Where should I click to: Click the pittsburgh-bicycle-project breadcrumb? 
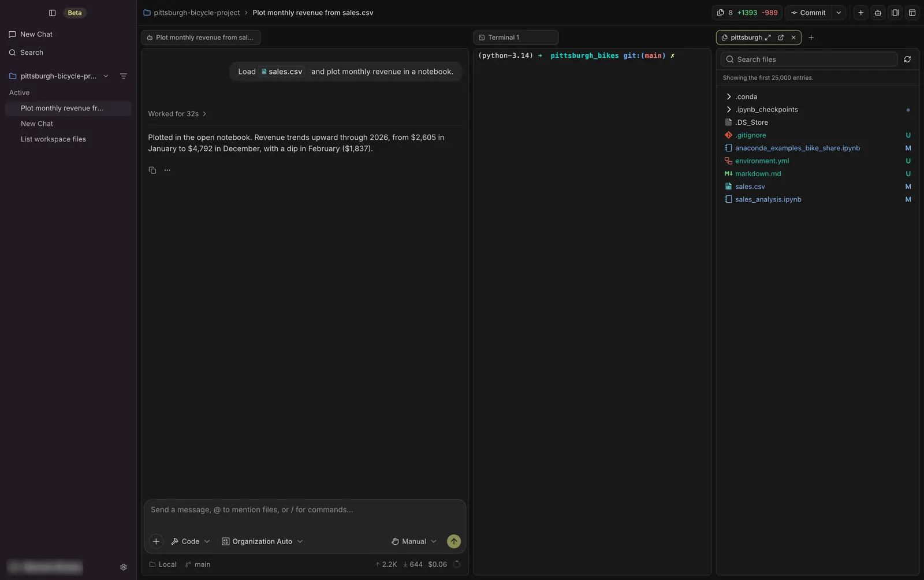click(x=191, y=13)
